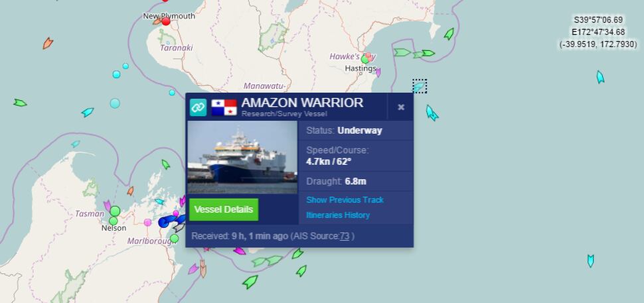Click the red circle marker at New Plymouth
644x303 pixels.
166,21
